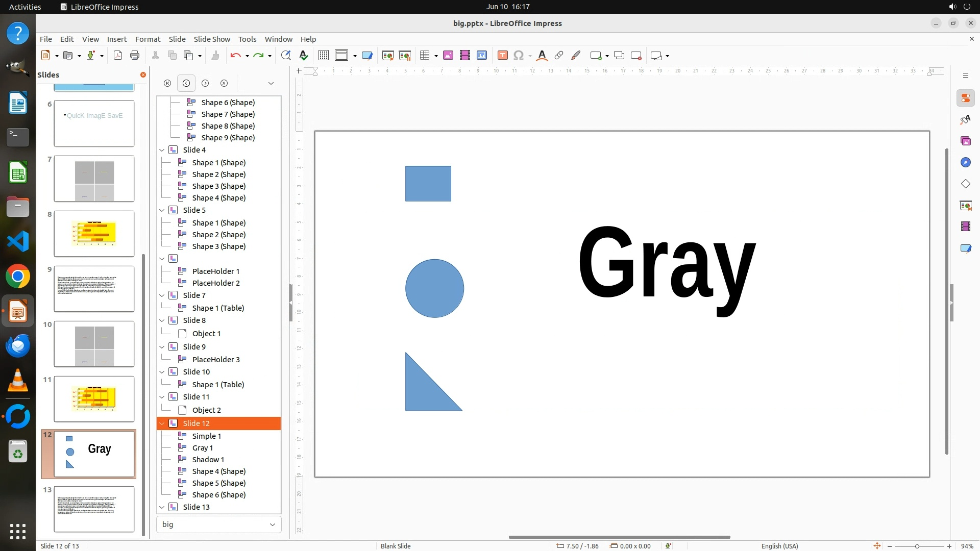Screen dimensions: 980x551
Task: Click the Insert Image toolbar icon
Action: pos(448,56)
